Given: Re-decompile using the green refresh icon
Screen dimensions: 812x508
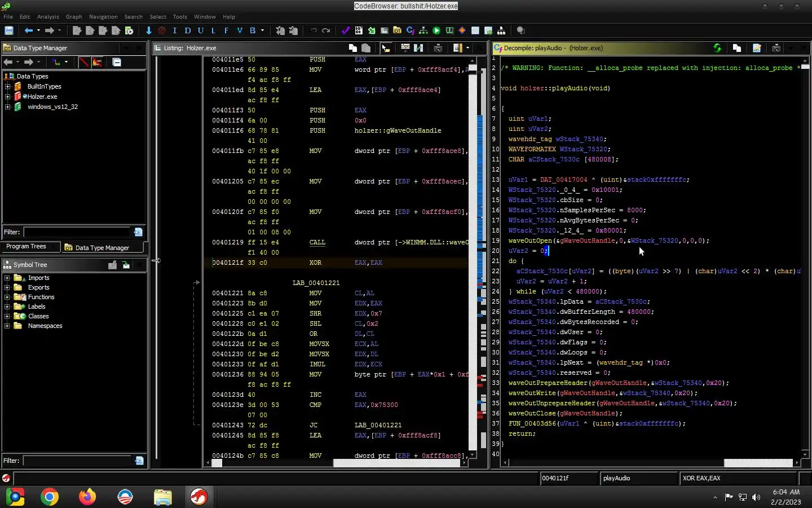Looking at the screenshot, I should point(717,48).
